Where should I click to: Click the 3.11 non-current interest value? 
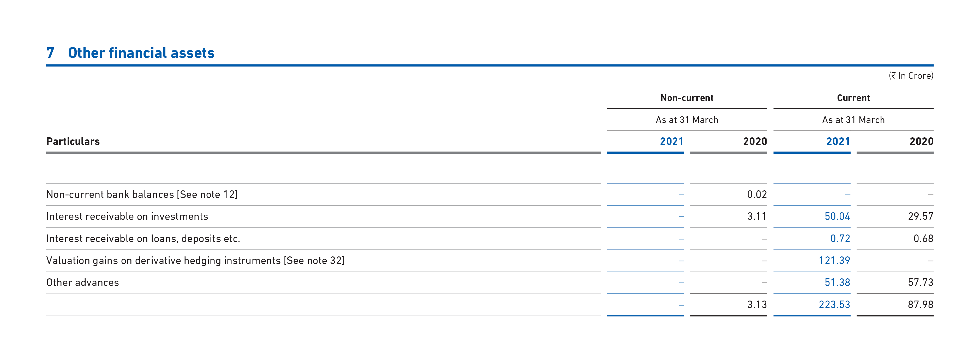(x=757, y=217)
